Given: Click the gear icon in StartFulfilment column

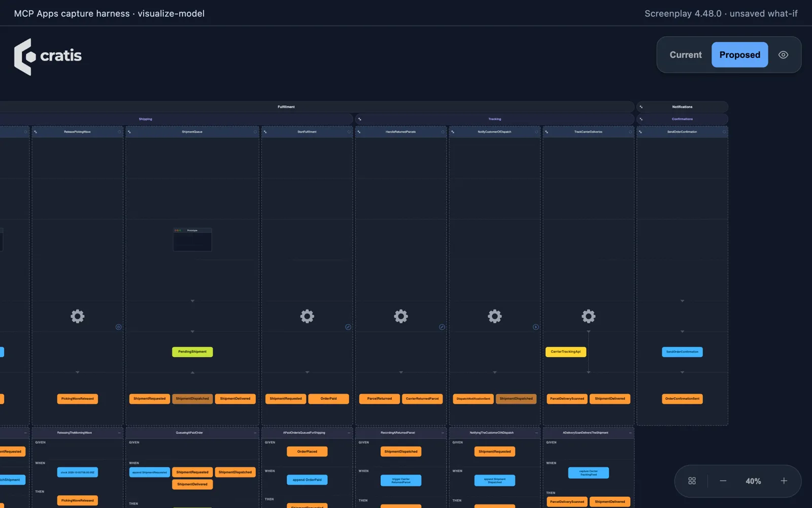Looking at the screenshot, I should coord(307,316).
